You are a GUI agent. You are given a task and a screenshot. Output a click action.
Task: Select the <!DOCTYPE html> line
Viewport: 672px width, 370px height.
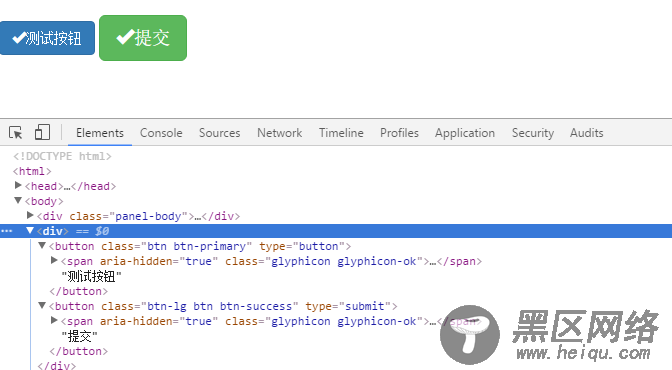pos(62,156)
